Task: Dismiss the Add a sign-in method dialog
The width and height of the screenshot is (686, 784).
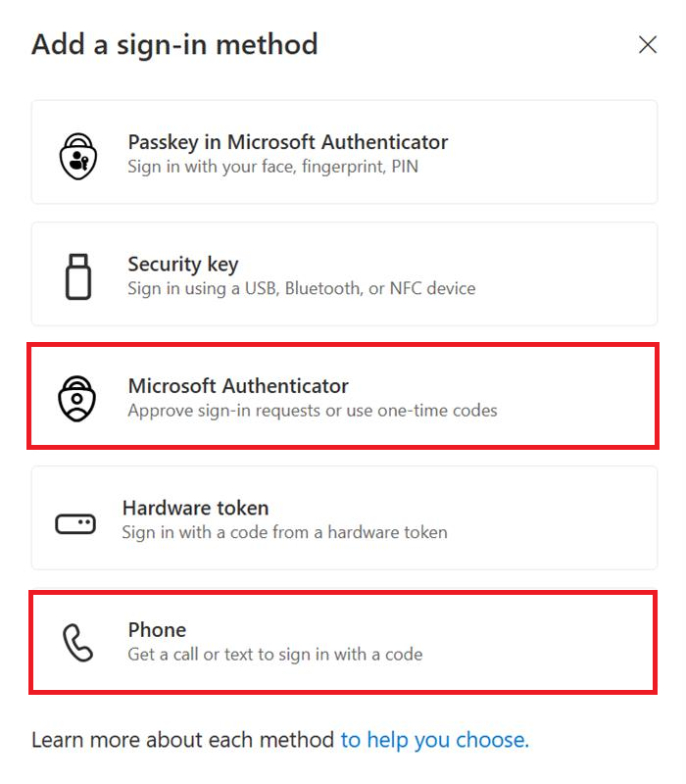Action: click(648, 45)
